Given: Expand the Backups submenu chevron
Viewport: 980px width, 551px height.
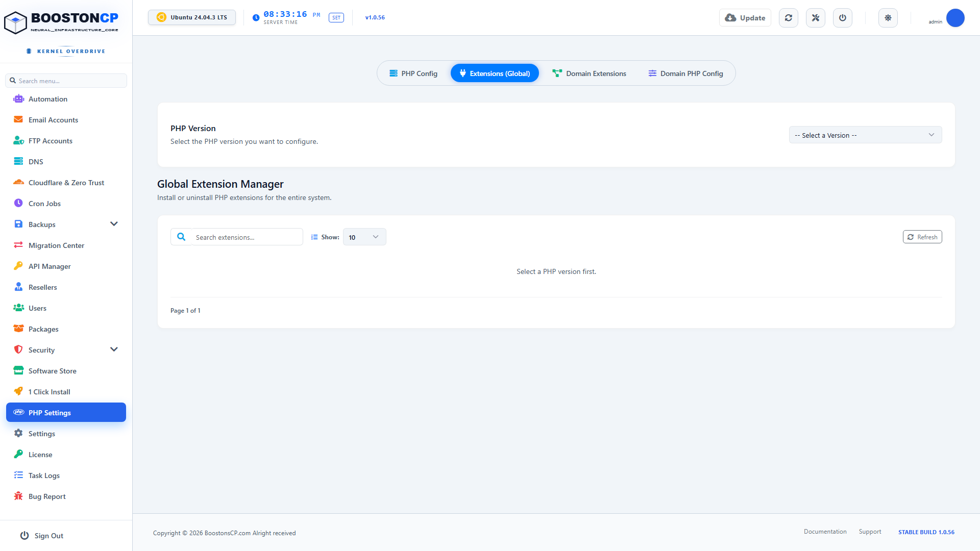Looking at the screenshot, I should click(x=114, y=224).
